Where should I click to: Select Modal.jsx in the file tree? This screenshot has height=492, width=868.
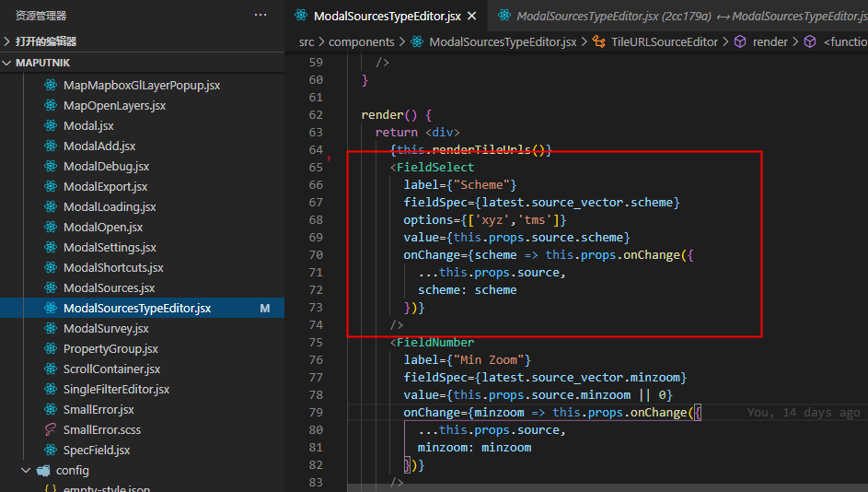88,126
